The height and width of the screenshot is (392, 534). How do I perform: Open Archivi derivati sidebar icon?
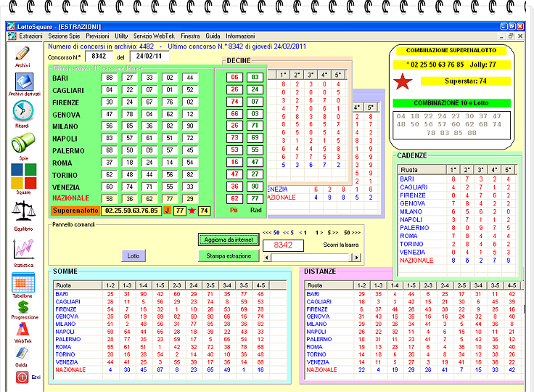[x=24, y=82]
